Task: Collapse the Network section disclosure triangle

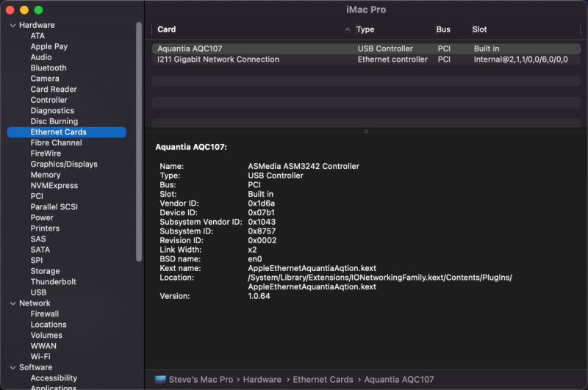Action: point(12,303)
